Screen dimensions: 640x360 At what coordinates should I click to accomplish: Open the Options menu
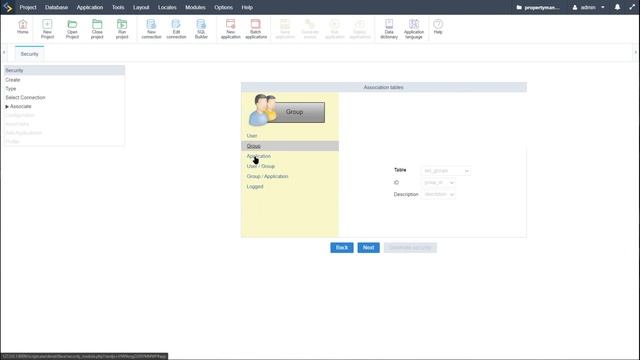pyautogui.click(x=224, y=7)
